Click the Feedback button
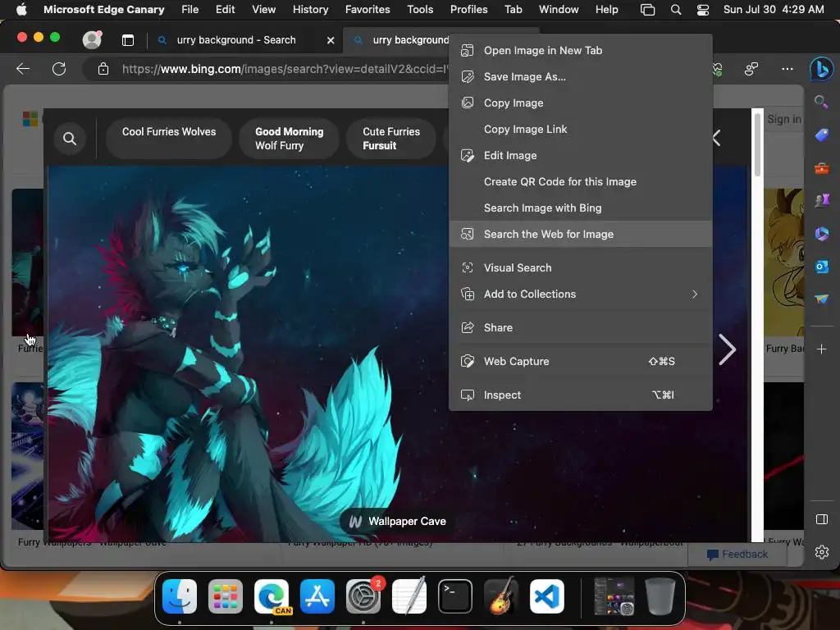The width and height of the screenshot is (840, 630). pyautogui.click(x=737, y=555)
